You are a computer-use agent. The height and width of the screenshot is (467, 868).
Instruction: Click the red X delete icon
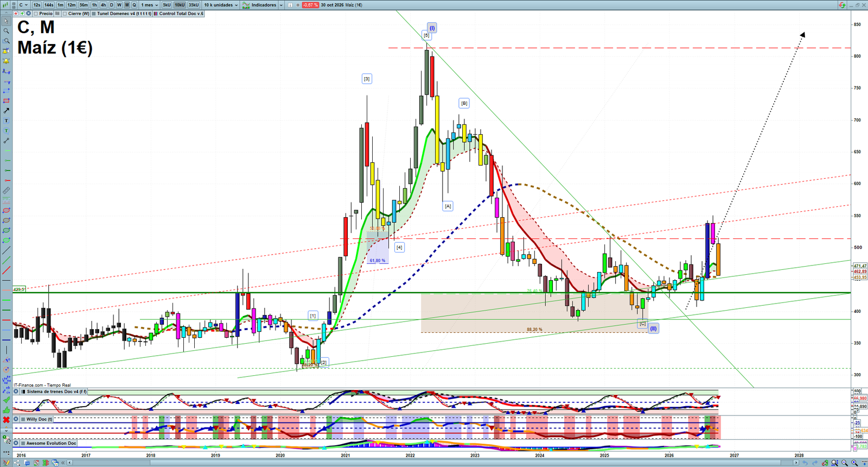tap(7, 420)
